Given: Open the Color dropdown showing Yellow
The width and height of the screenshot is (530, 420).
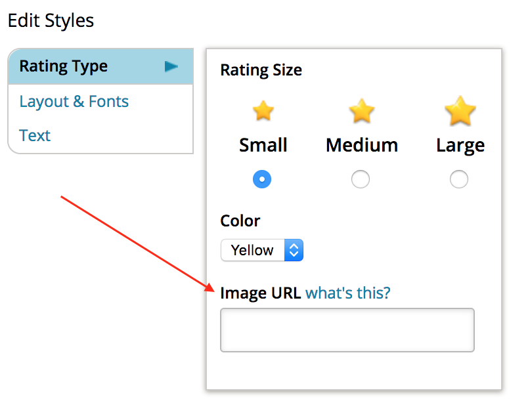Looking at the screenshot, I should click(x=261, y=250).
